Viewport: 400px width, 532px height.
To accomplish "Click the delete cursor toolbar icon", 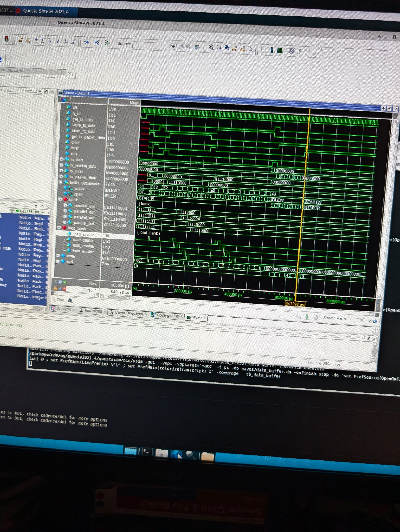I will 28,40.
